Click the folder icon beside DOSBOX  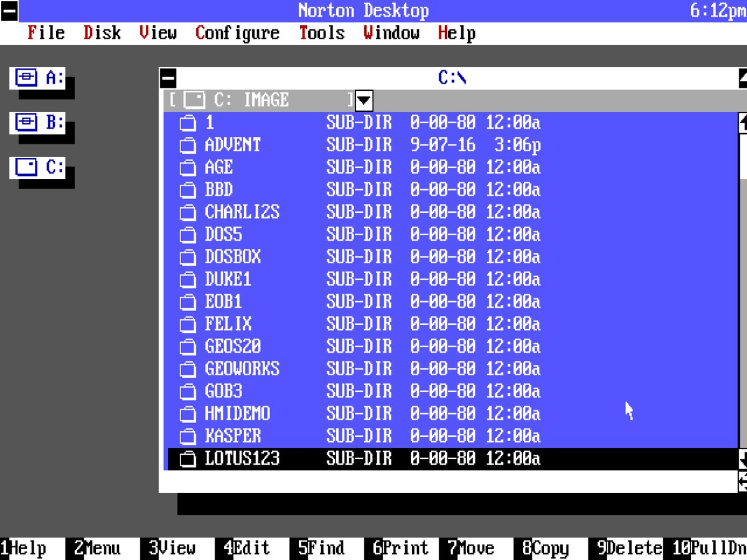tap(187, 258)
